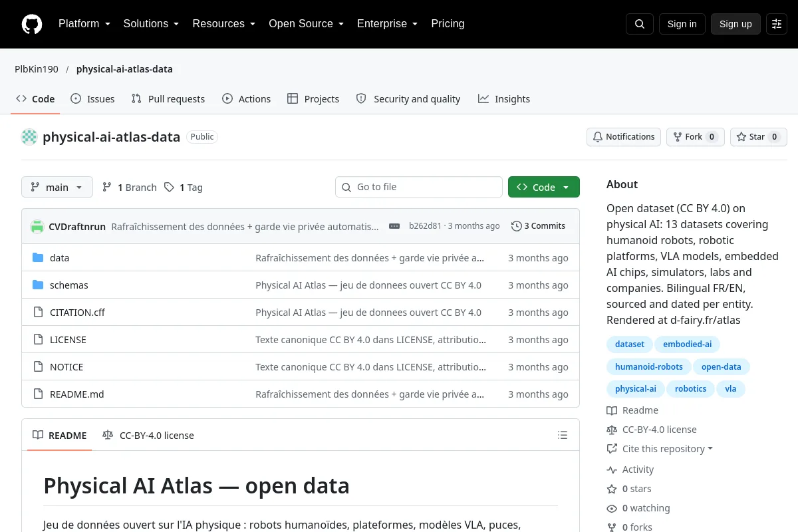Open Readme link in About sidebar
Screen dimensions: 798x532
point(632,410)
